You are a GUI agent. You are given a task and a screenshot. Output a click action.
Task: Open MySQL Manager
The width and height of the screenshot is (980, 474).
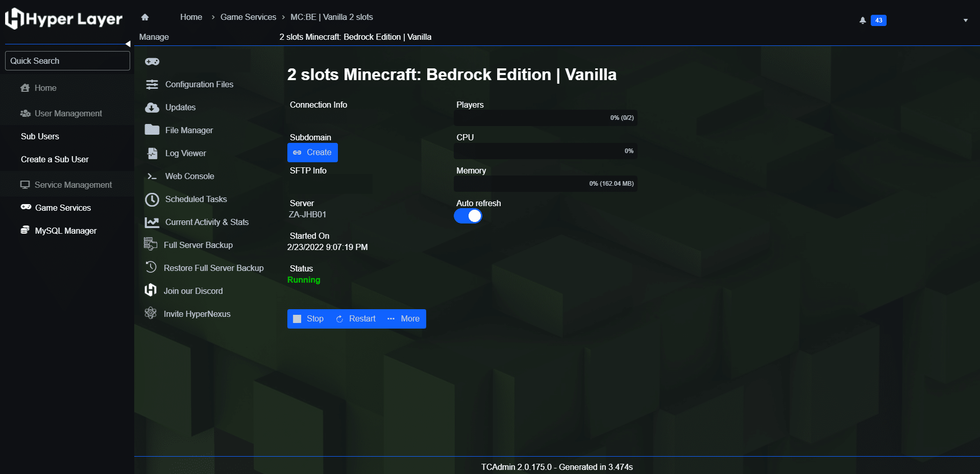pyautogui.click(x=66, y=231)
